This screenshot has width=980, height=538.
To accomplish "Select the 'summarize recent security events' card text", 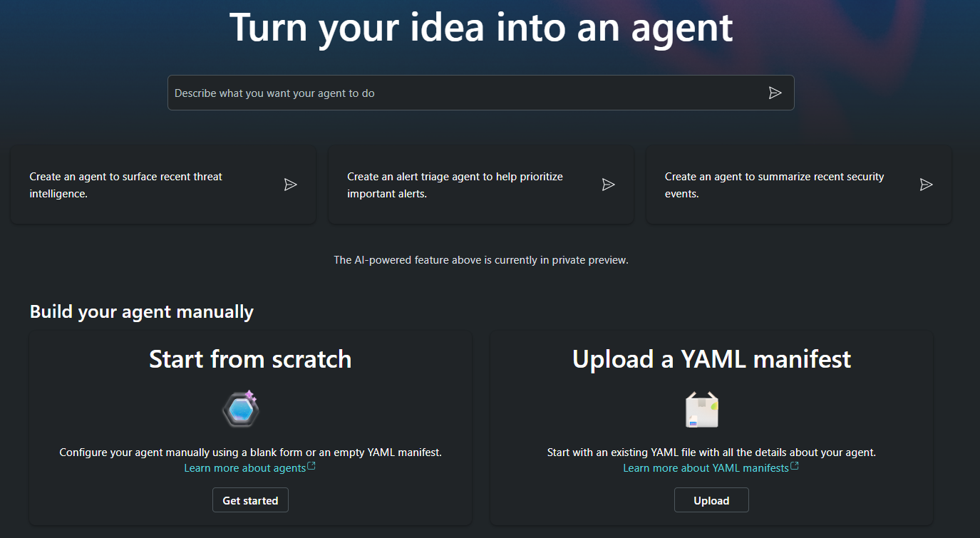I will [x=774, y=185].
